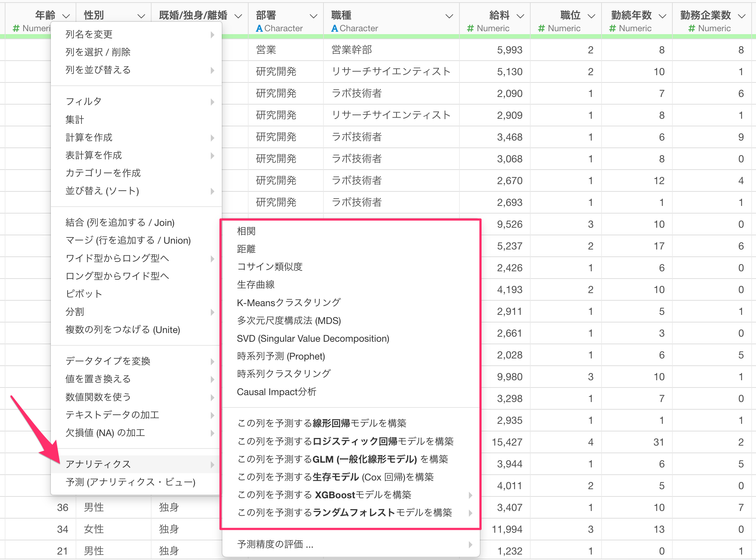Select 相関 from the analytics submenu
This screenshot has height=560, width=756.
246,231
